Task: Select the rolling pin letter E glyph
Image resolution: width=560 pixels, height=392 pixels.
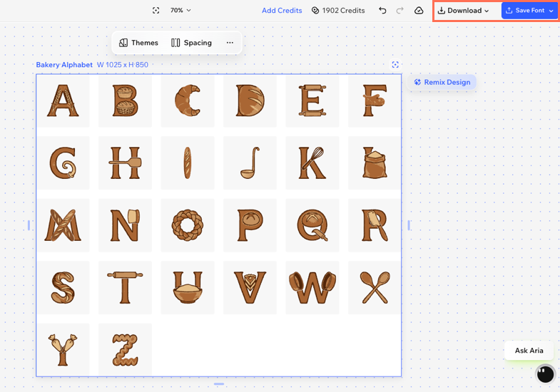Action: tap(312, 100)
